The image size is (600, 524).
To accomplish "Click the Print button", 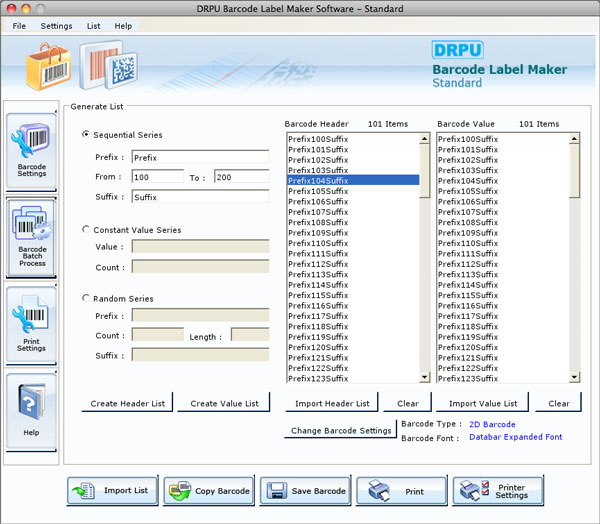I will (x=402, y=490).
